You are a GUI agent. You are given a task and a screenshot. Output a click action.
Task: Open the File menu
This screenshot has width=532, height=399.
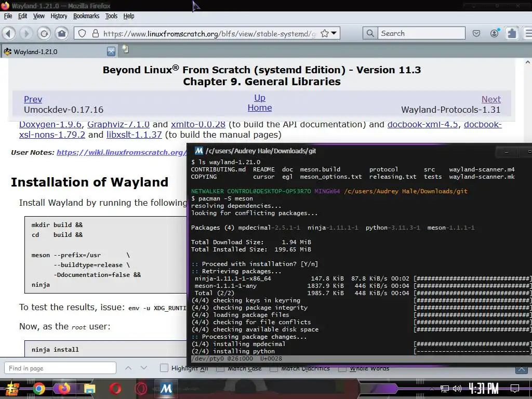8,16
